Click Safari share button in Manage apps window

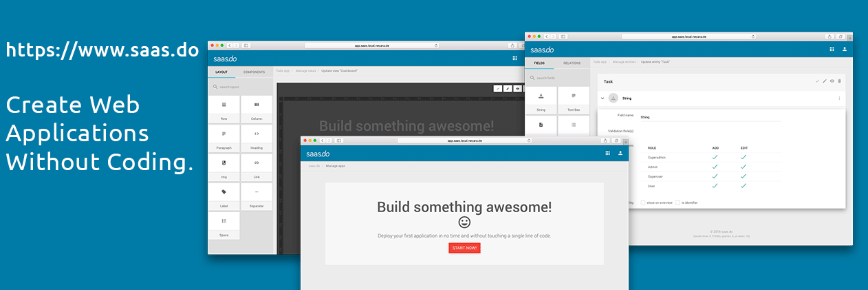tap(606, 141)
